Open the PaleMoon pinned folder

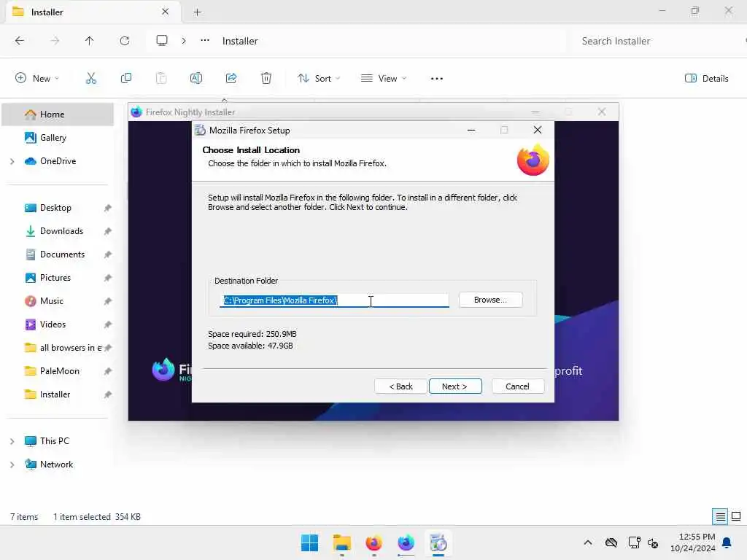[x=59, y=371]
